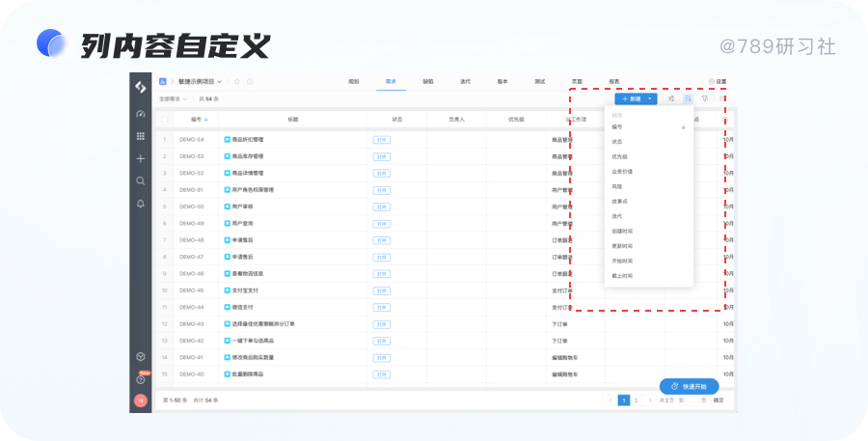The height and width of the screenshot is (441, 868).
Task: Sort by 业务价值 in the sort menu
Action: click(649, 172)
